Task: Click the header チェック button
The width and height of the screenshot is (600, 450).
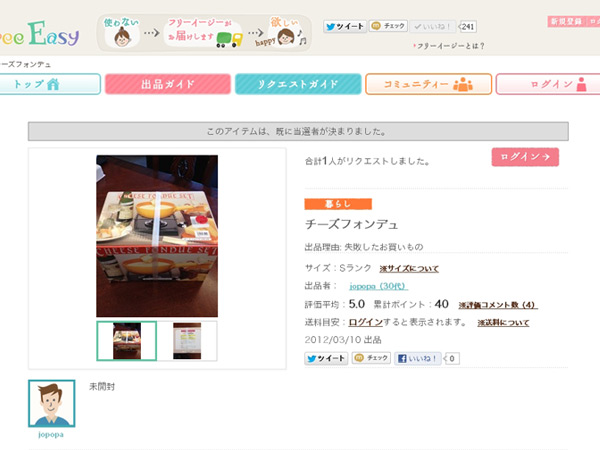Action: click(x=388, y=26)
